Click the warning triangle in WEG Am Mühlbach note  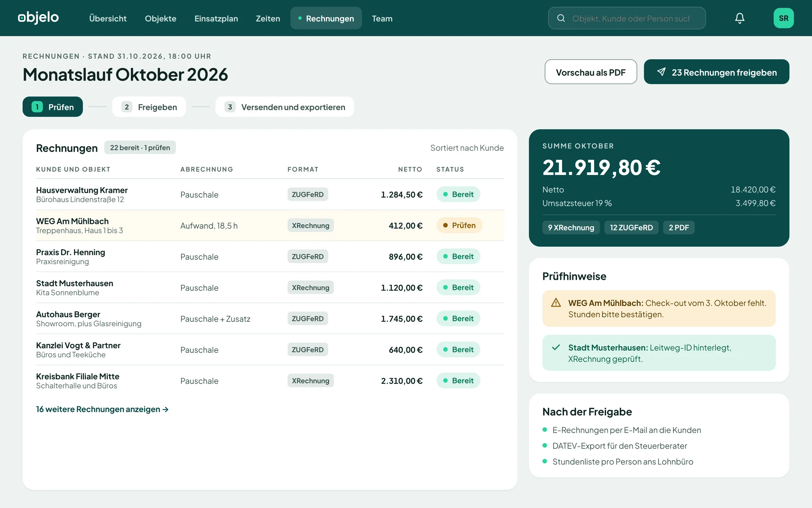point(556,303)
